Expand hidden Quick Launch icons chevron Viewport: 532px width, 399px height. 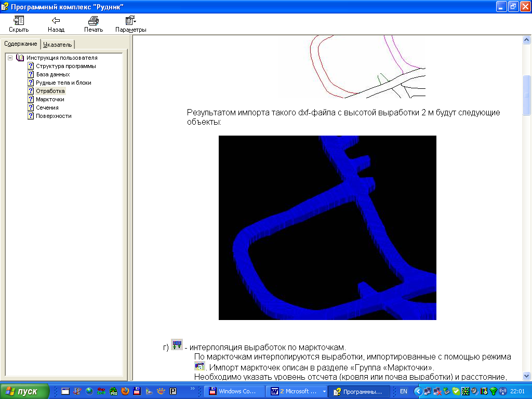tap(193, 388)
